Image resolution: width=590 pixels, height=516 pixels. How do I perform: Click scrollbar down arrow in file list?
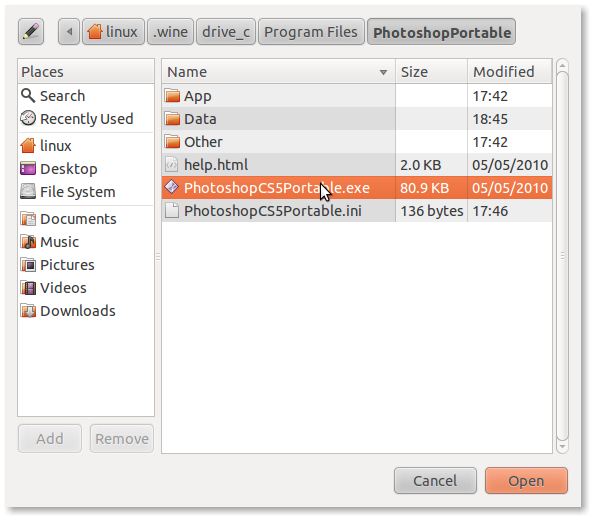click(x=562, y=447)
